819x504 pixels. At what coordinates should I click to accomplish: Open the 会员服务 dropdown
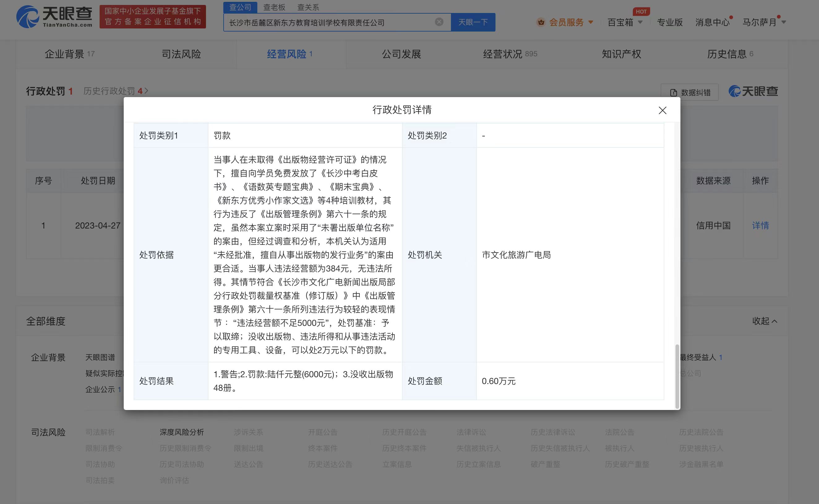point(571,22)
